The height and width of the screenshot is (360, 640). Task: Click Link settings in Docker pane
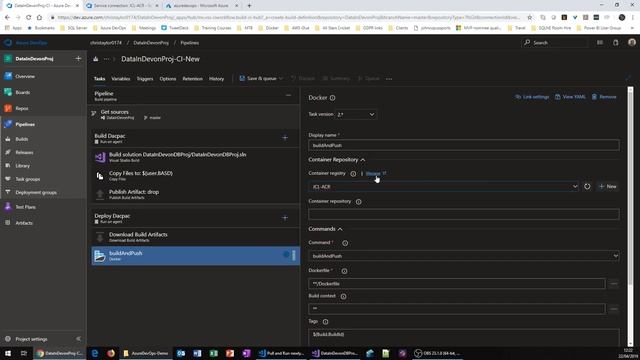click(532, 97)
